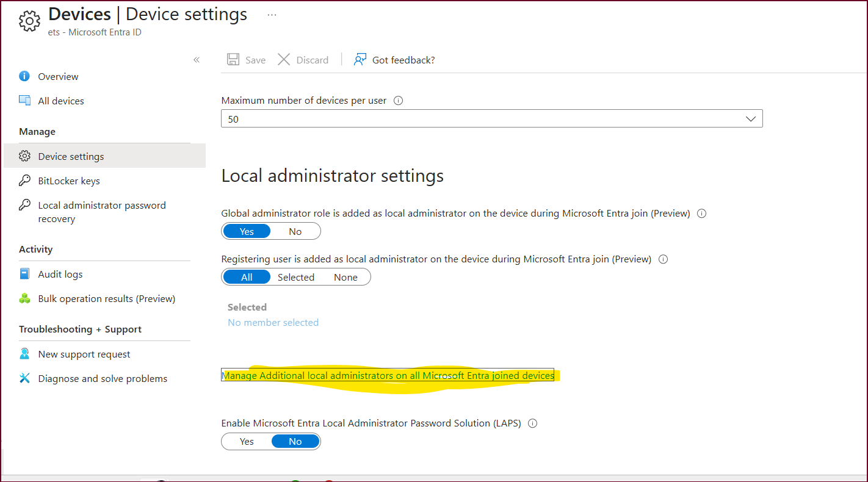Click 'ets - Microsoft Entra ID' subtitle

tap(95, 32)
